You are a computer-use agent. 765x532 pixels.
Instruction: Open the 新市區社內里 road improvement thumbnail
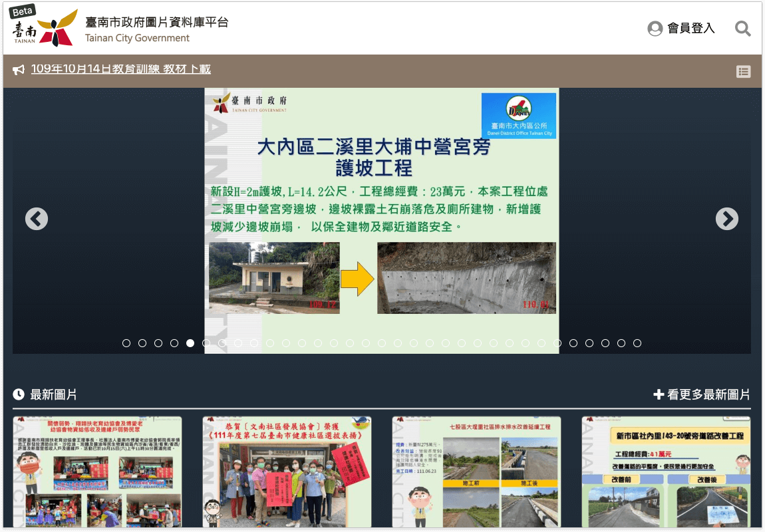click(666, 472)
